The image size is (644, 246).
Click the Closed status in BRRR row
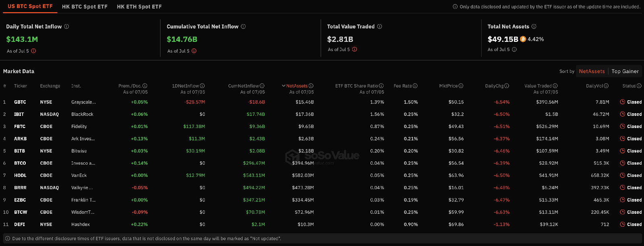pyautogui.click(x=634, y=188)
